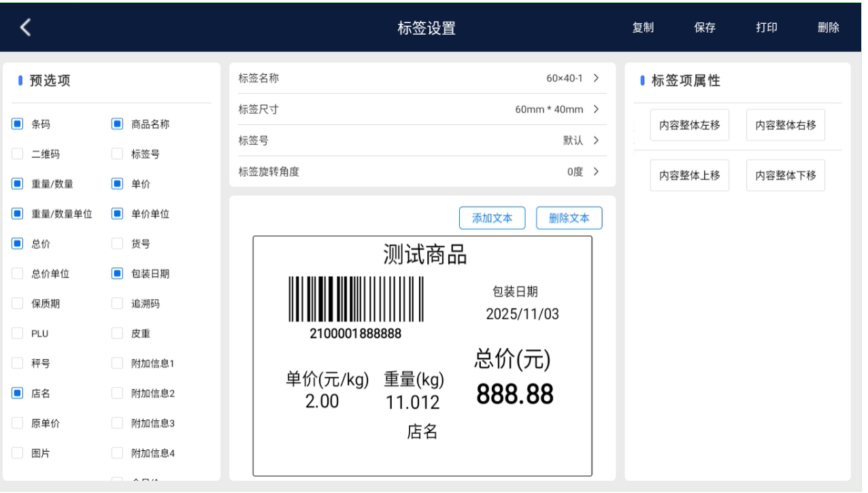Viewport: 868px width, 493px height.
Task: Click 复制 in the top bar
Action: [643, 27]
